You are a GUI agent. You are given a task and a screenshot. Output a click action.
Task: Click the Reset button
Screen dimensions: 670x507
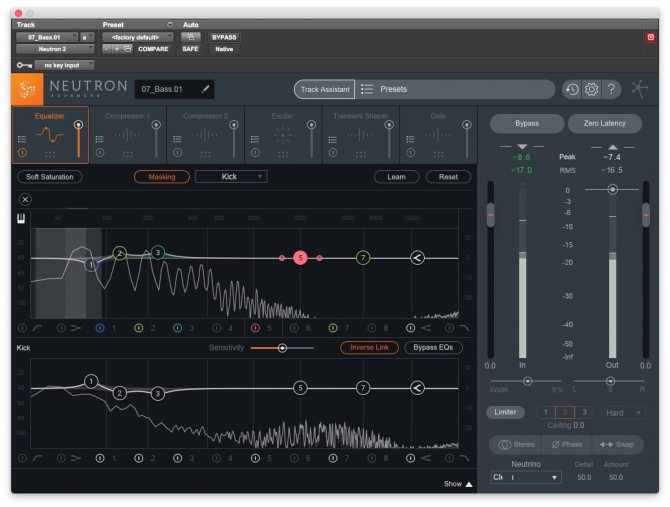(448, 177)
